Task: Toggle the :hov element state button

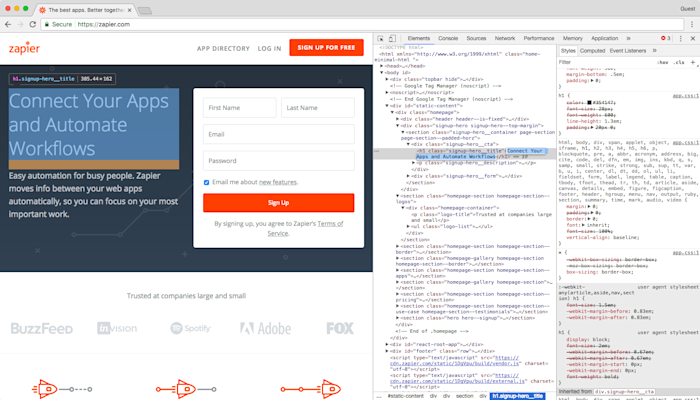Action: pos(662,62)
